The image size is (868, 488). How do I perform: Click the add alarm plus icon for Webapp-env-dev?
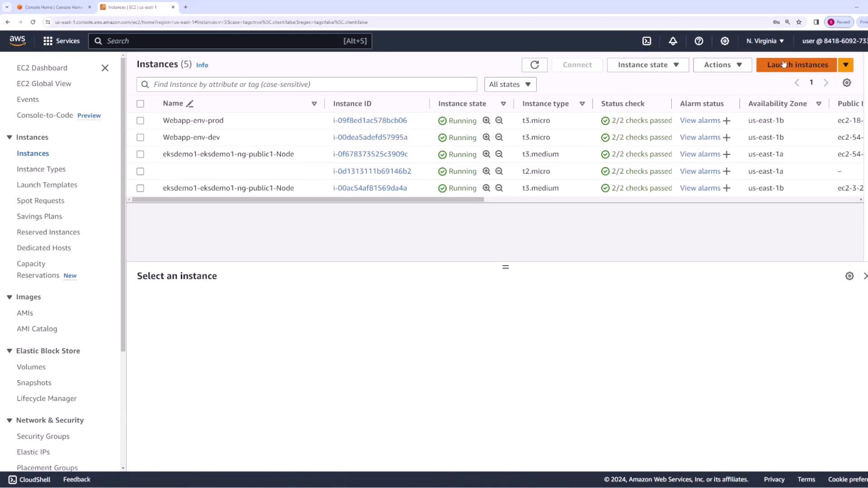[726, 137]
